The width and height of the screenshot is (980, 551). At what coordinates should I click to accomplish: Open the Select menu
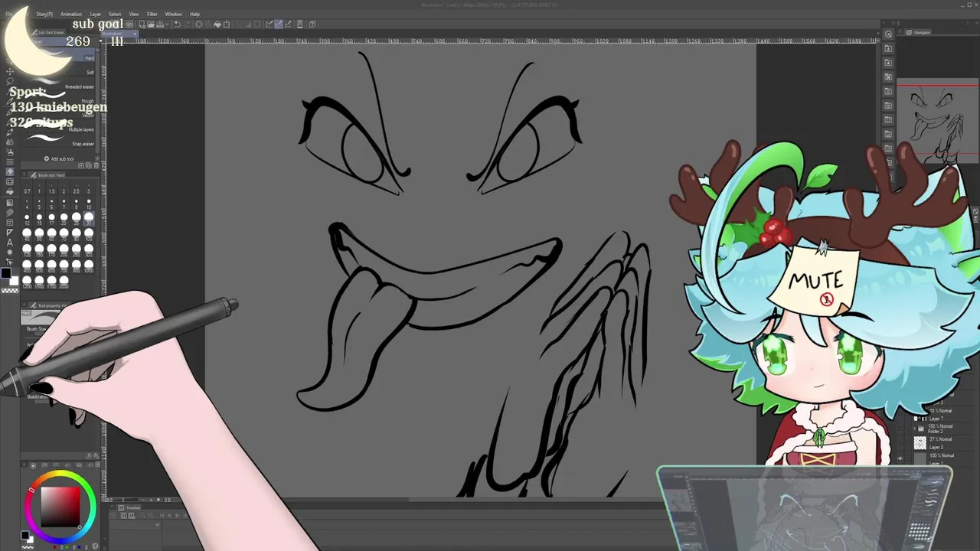pos(115,14)
